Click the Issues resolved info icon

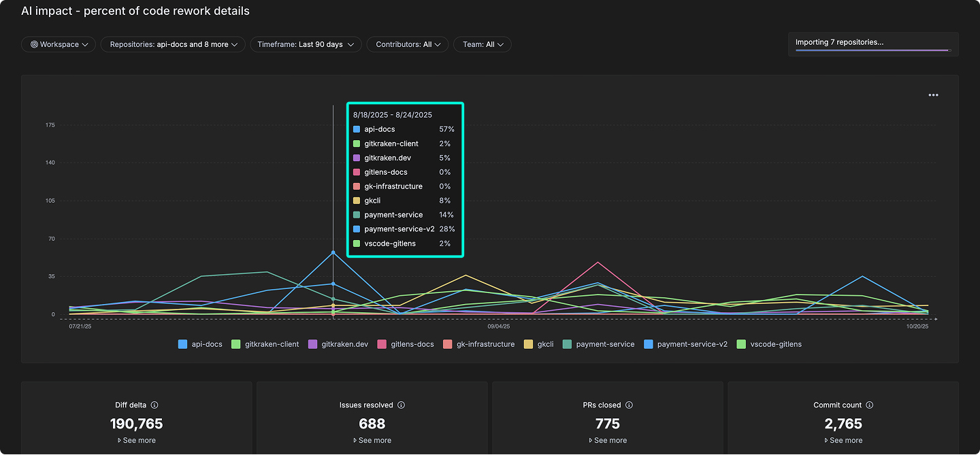coord(401,405)
